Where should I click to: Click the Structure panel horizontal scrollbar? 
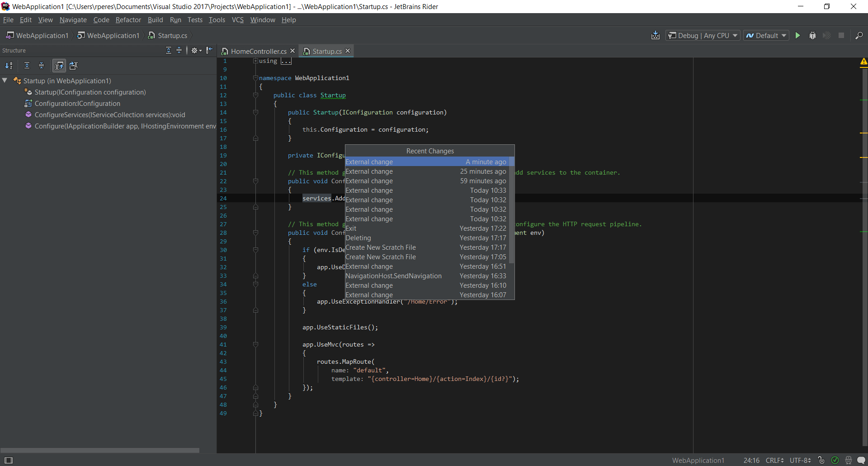click(99, 450)
